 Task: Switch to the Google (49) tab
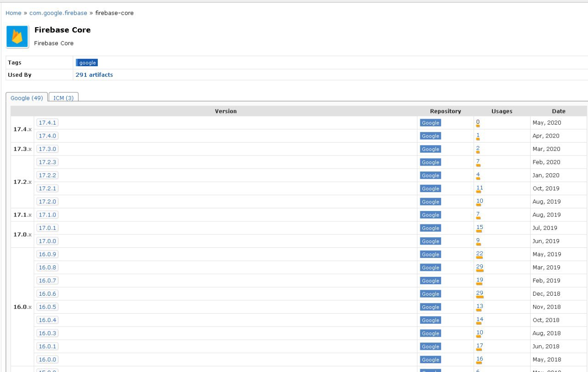(27, 98)
